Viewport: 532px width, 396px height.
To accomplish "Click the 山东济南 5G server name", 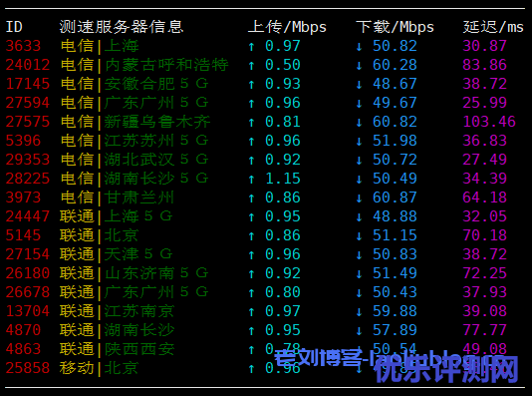I will pyautogui.click(x=156, y=273).
